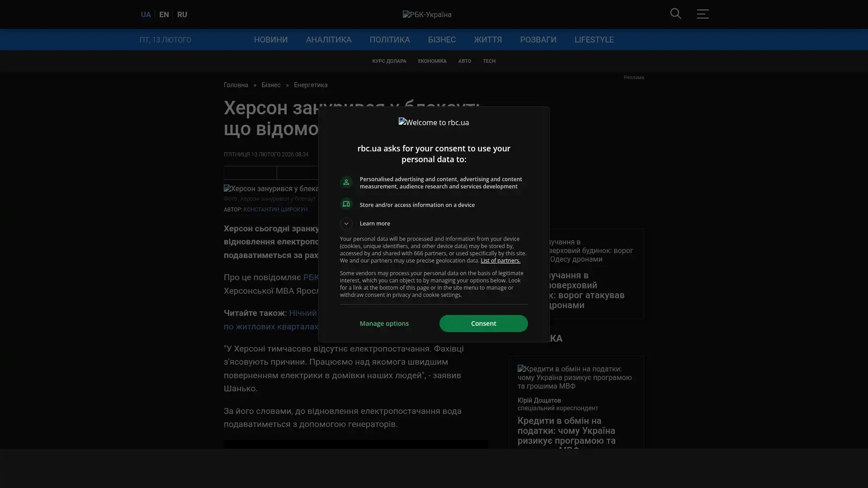Open the List of partners link
This screenshot has width=868, height=488.
(500, 261)
